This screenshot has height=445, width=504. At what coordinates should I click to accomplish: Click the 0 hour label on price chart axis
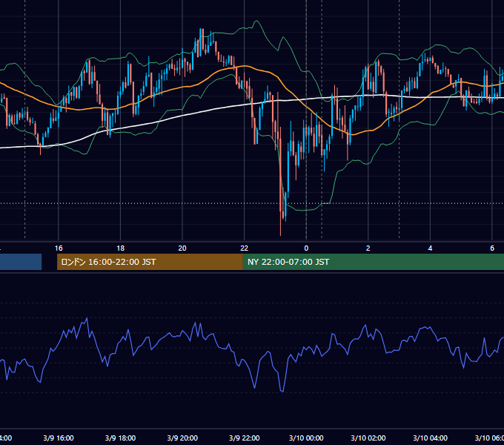(306, 248)
